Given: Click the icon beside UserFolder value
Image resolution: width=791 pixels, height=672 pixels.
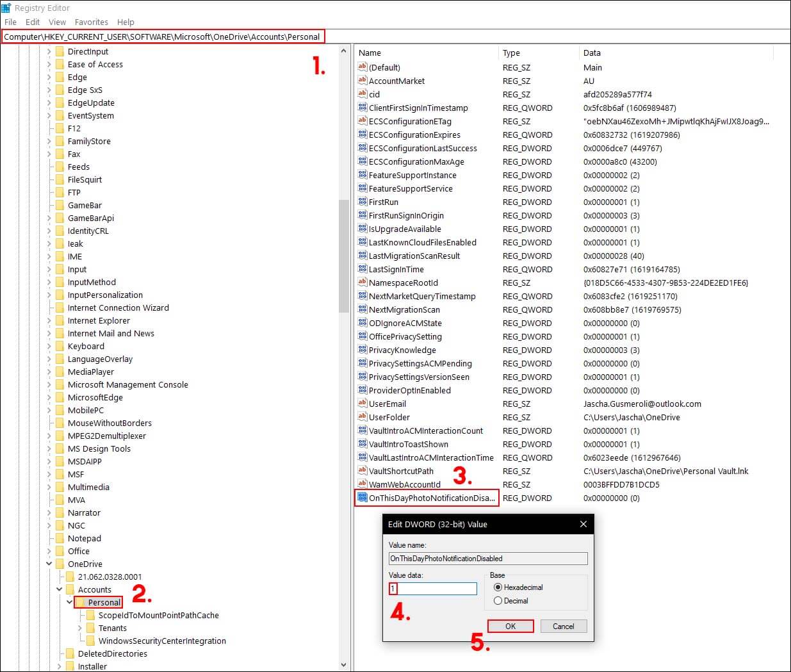Looking at the screenshot, I should (363, 417).
